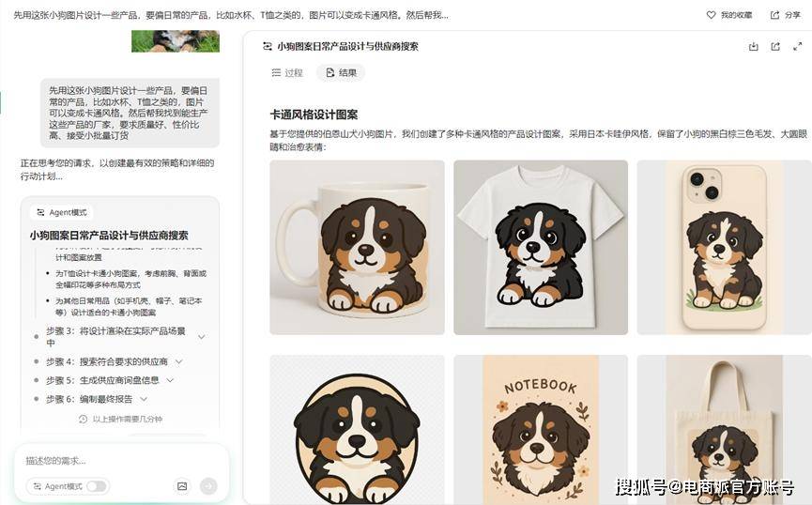Click the share arrow icon beside download icon
The image size is (812, 505).
775,47
